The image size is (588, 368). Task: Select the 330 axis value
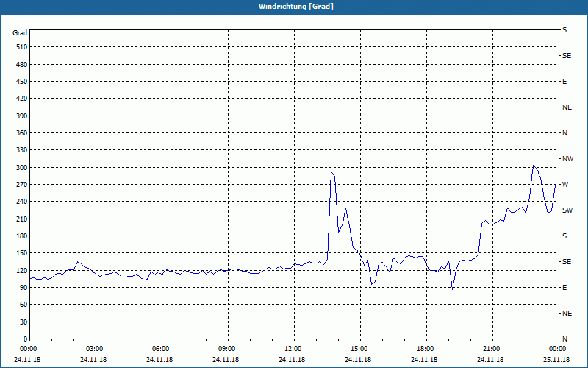point(22,150)
